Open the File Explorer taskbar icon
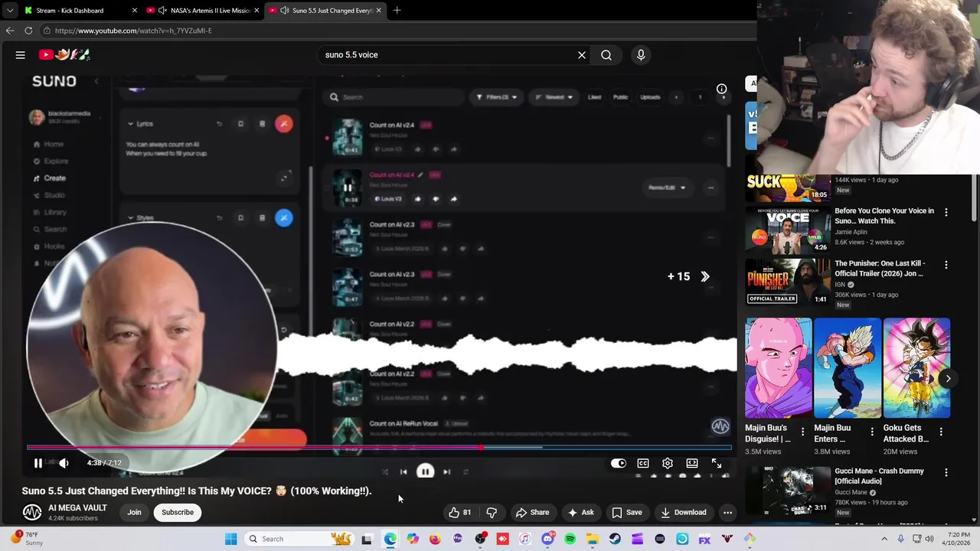 pyautogui.click(x=593, y=539)
